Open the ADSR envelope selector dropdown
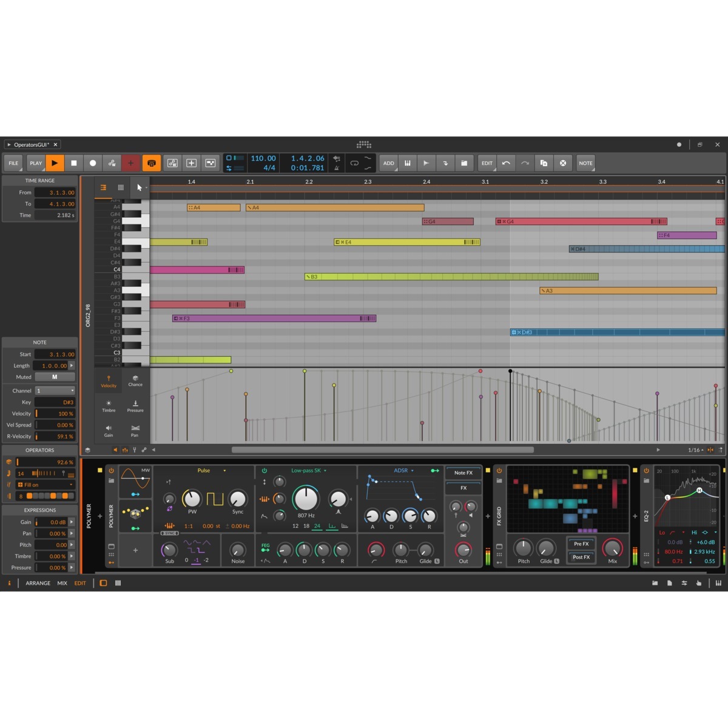The image size is (728, 728). coord(400,470)
